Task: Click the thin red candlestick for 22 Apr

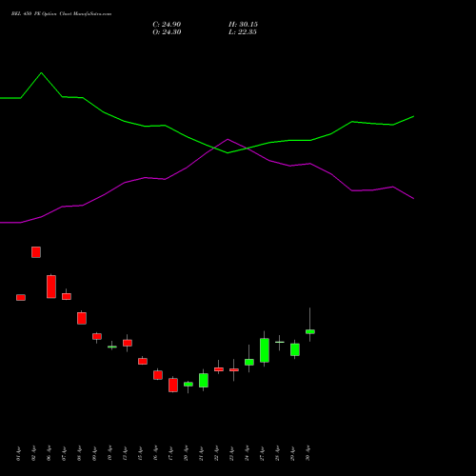Action: (219, 369)
